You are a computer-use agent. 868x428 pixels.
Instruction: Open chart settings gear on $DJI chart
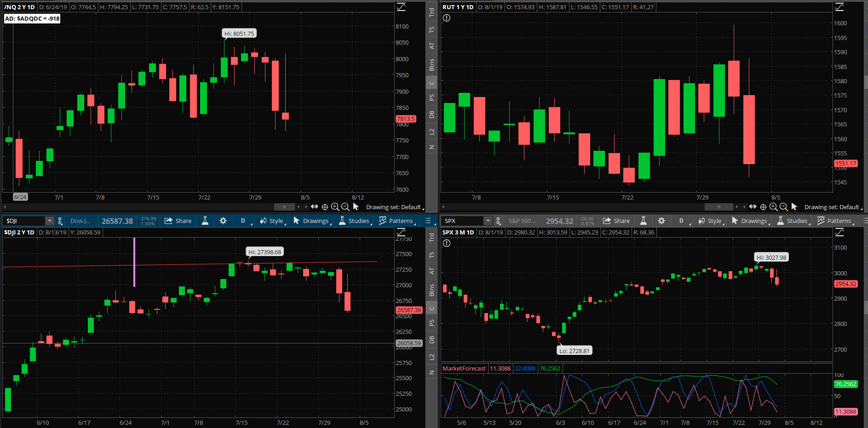pyautogui.click(x=223, y=221)
